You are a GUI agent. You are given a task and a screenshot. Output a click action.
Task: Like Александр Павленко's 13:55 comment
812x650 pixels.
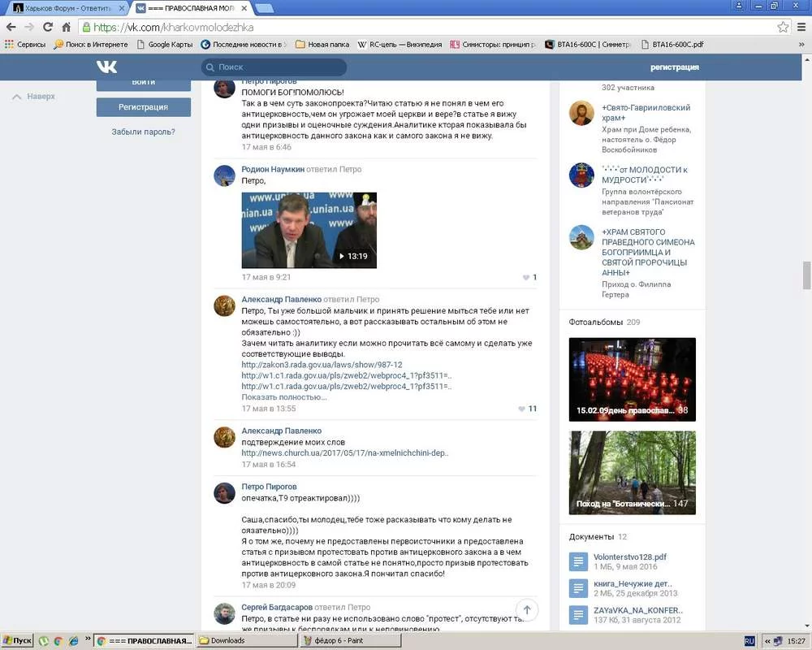tap(527, 409)
